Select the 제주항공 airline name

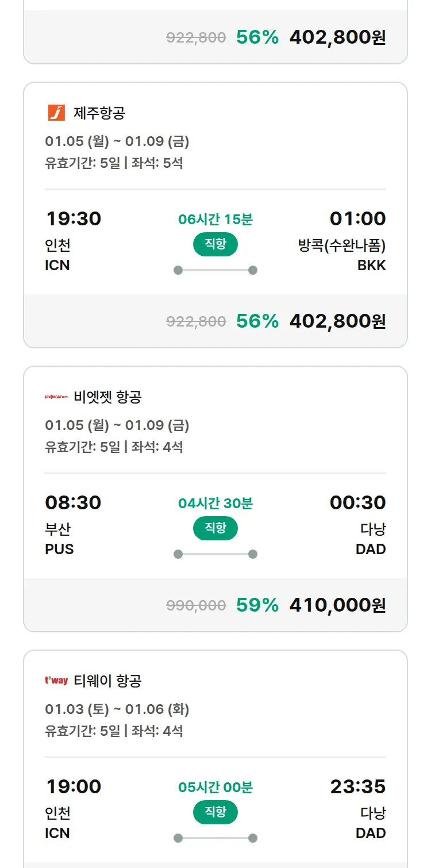[x=99, y=113]
